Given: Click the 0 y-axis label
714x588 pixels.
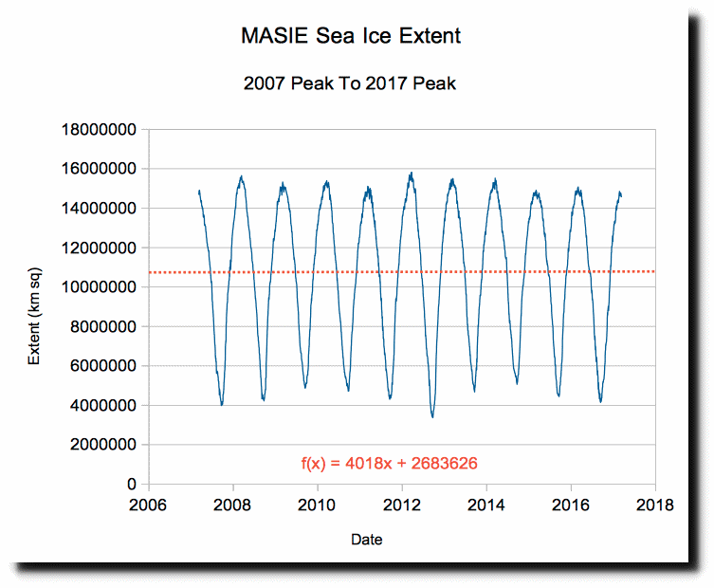Looking at the screenshot, I should [x=132, y=484].
